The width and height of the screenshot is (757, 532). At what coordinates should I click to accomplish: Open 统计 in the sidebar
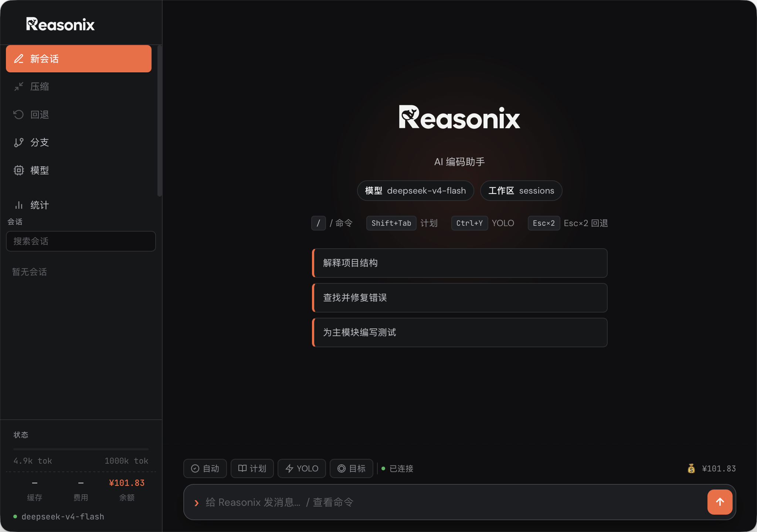click(79, 205)
